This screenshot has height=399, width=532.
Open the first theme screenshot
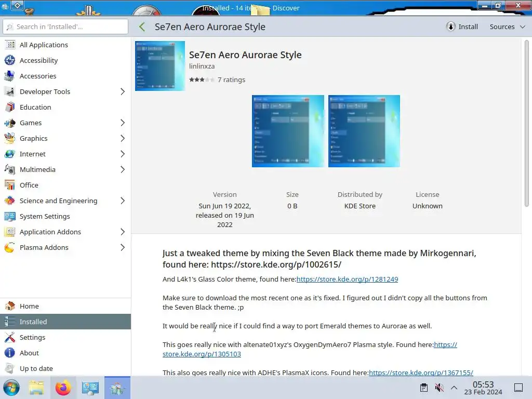288,131
